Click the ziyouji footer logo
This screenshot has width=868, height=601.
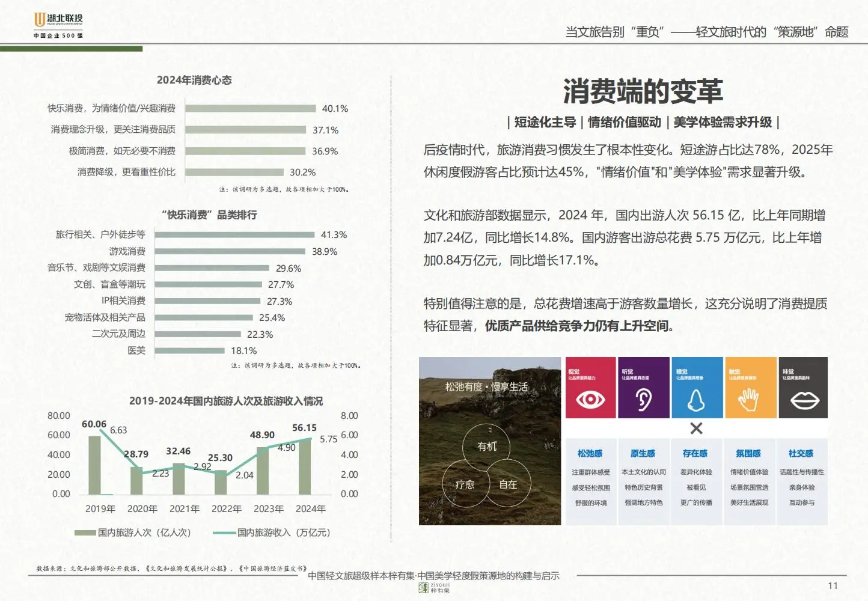pos(434,587)
